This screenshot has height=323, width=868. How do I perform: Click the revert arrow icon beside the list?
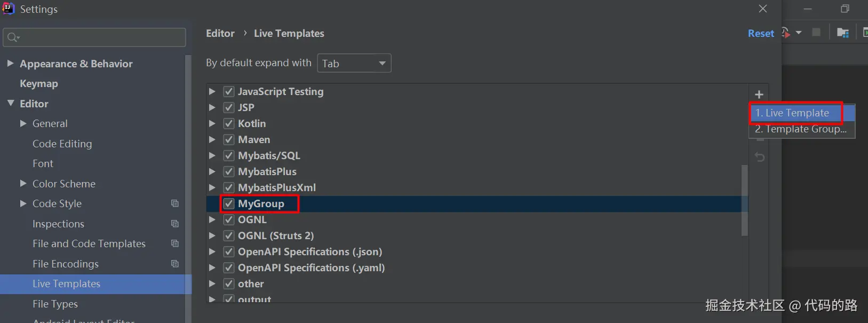[760, 157]
